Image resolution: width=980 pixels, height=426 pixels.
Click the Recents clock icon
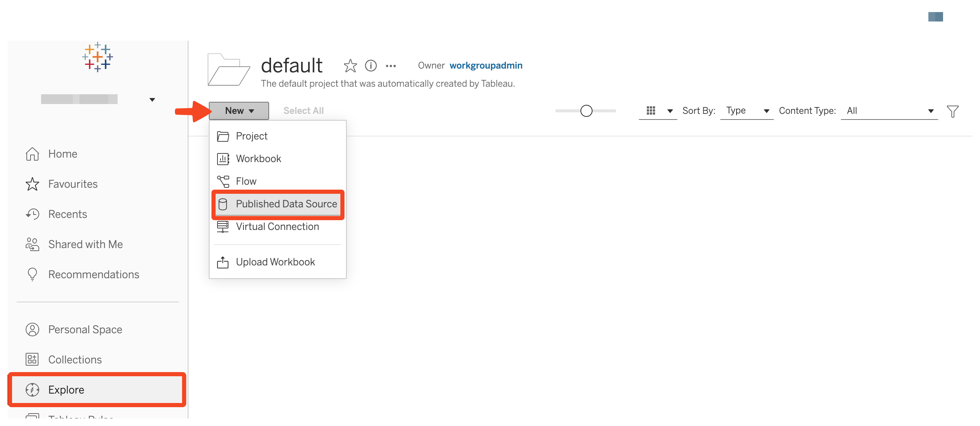click(x=32, y=215)
